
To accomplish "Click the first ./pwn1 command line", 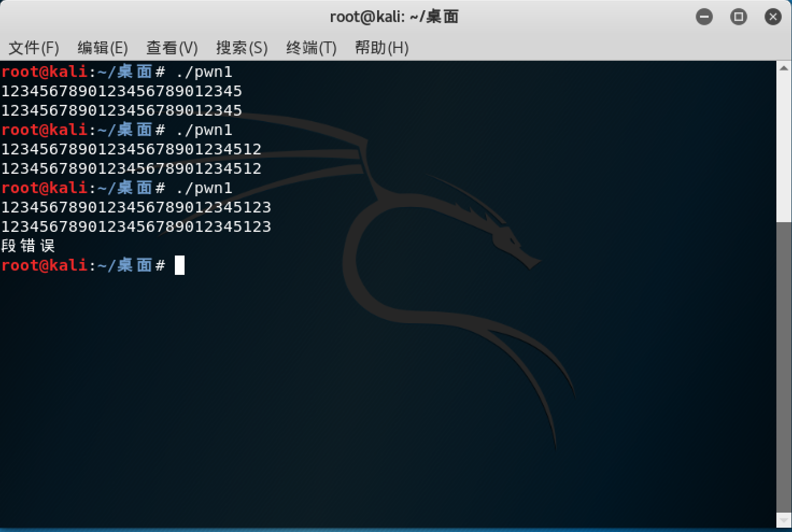I will 117,72.
